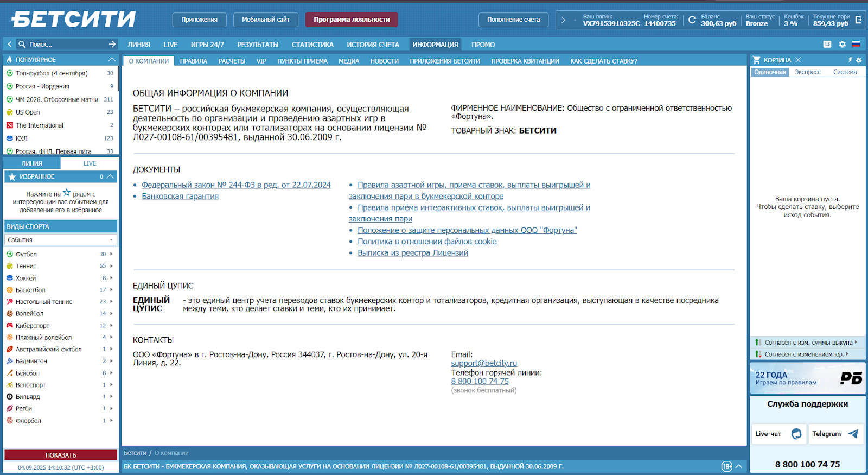Expand the Волейбол sport arrow
This screenshot has width=868, height=475.
[111, 314]
